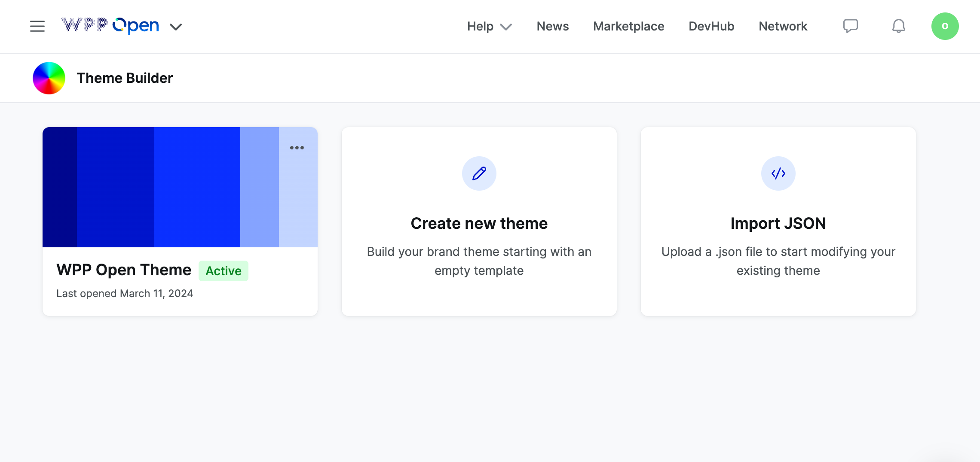Click the pencil icon on Create new theme card
Image resolution: width=980 pixels, height=462 pixels.
pos(479,173)
